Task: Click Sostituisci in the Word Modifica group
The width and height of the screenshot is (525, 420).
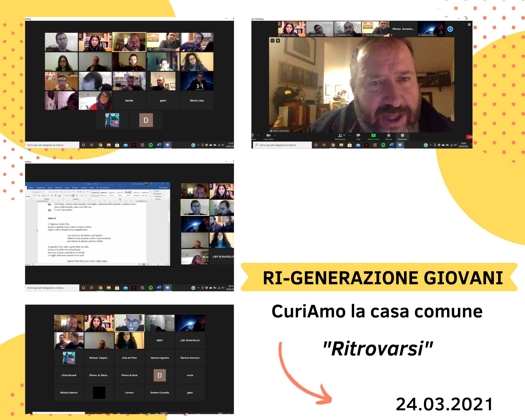Action: [158, 194]
